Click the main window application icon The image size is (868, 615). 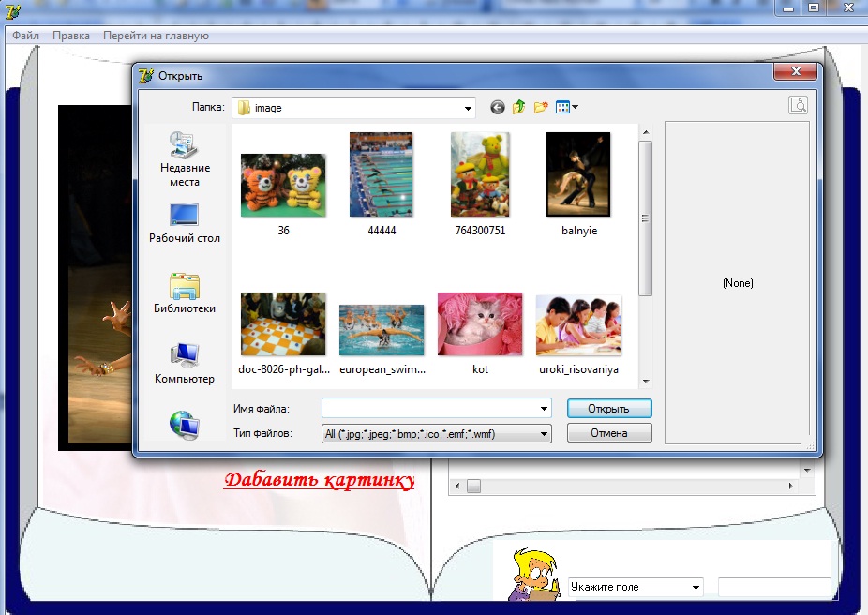tap(12, 10)
